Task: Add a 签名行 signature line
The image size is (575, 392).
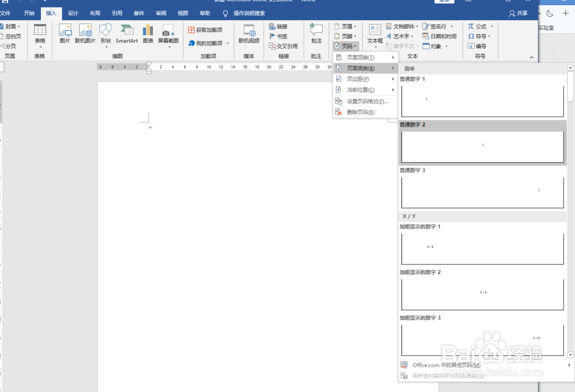Action: pos(438,26)
